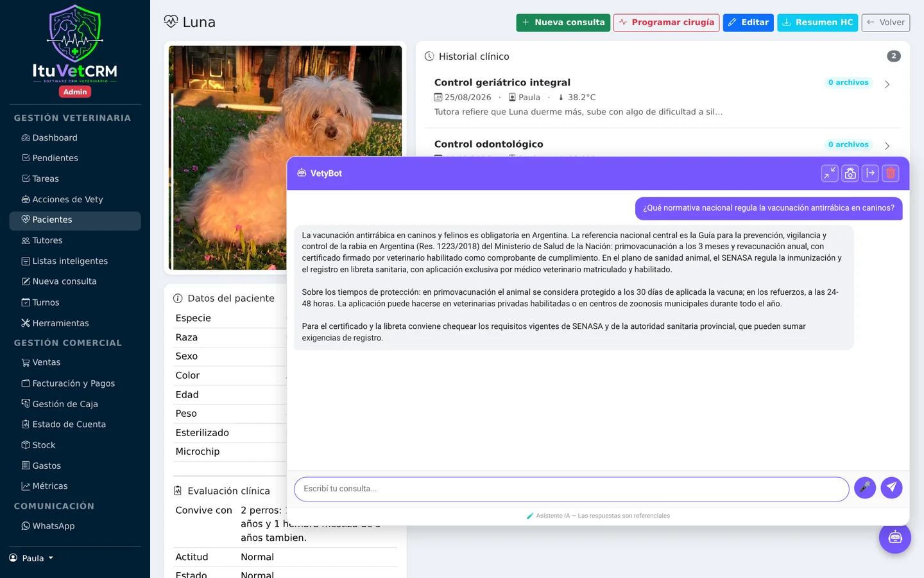This screenshot has height=578, width=924.
Task: Click the Control geriátrico integral title
Action: pyautogui.click(x=502, y=82)
